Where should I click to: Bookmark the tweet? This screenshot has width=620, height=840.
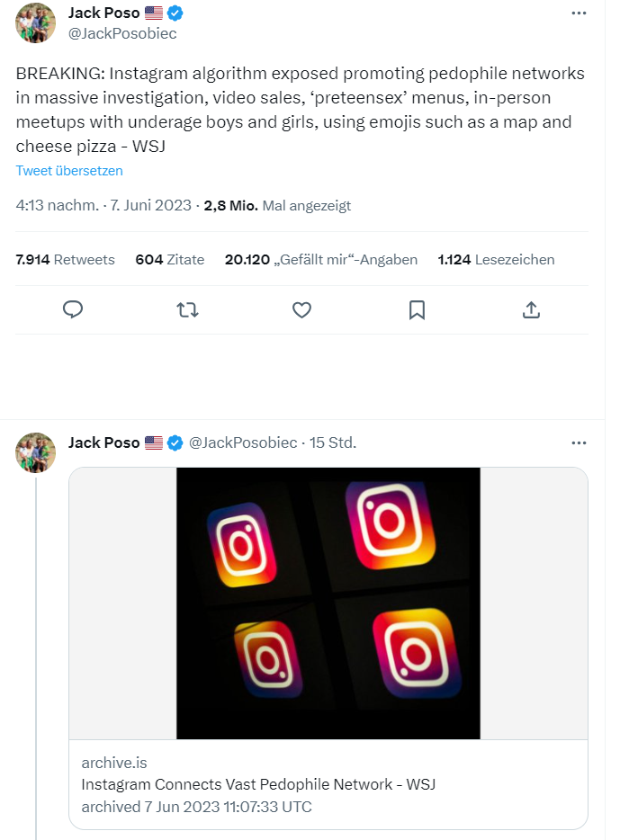click(417, 310)
